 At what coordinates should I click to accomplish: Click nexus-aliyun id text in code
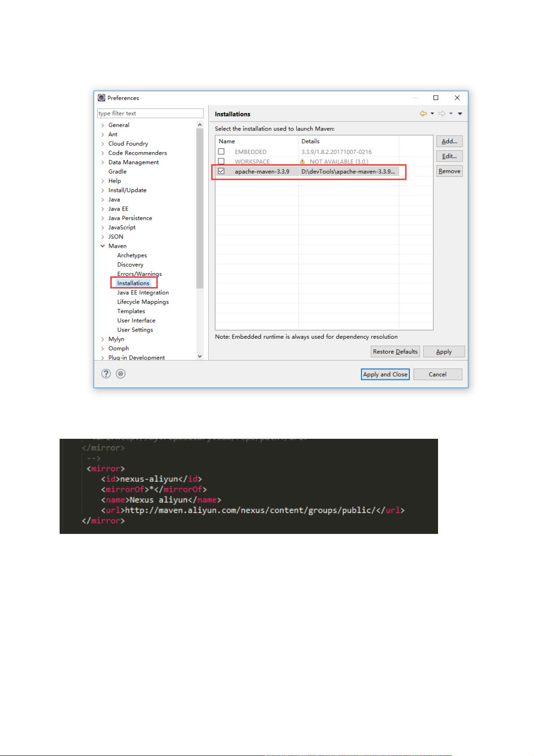(x=149, y=479)
